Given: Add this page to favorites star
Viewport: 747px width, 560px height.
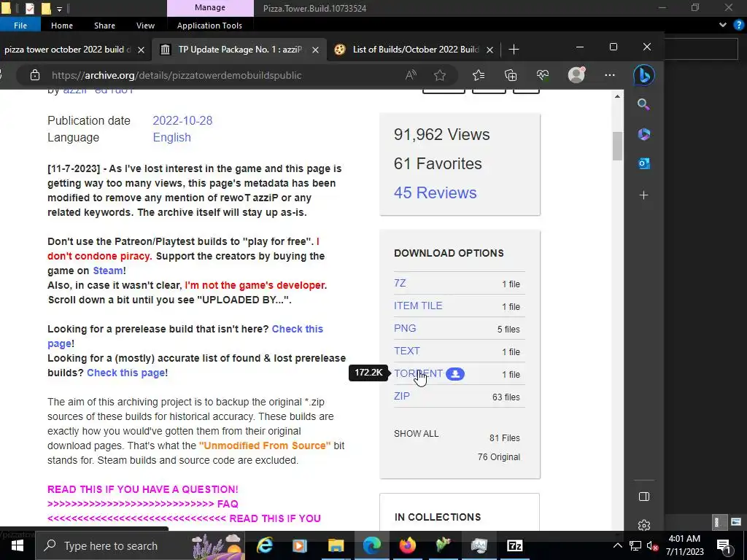Looking at the screenshot, I should (x=440, y=75).
